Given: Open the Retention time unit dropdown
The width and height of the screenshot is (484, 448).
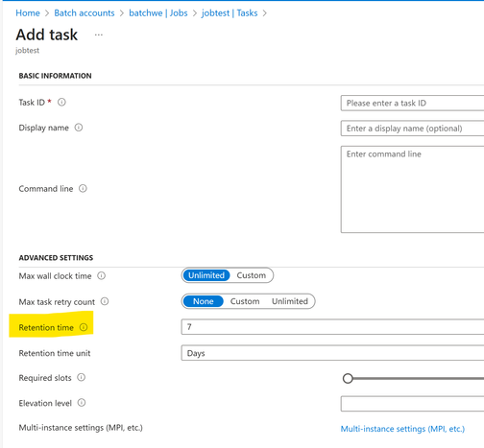Looking at the screenshot, I should pos(332,353).
